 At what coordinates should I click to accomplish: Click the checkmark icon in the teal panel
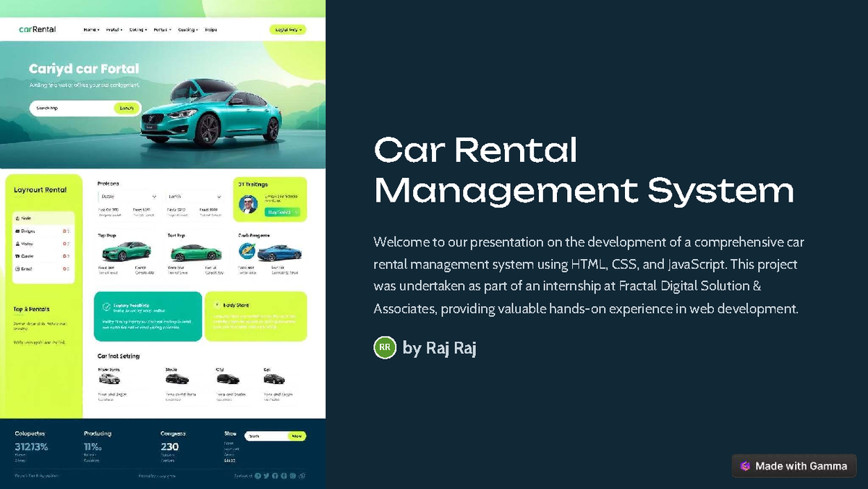click(x=106, y=307)
